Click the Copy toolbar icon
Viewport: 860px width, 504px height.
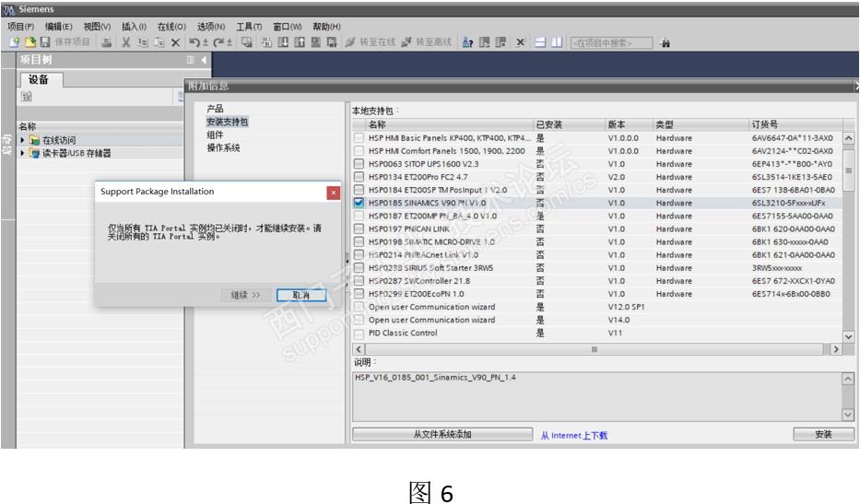pyautogui.click(x=143, y=42)
